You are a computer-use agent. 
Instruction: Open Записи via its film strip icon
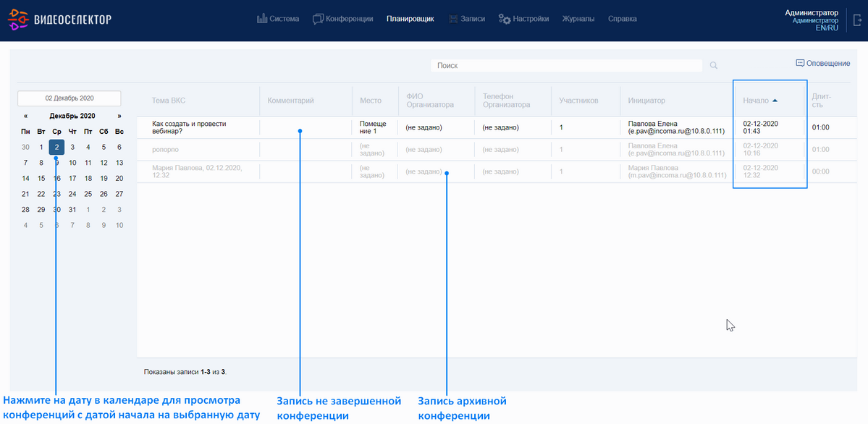coord(454,19)
